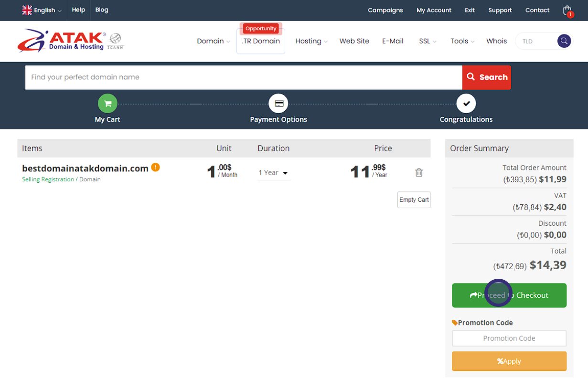Viewport: 588px width, 389px height.
Task: Open the shopping bag cart icon
Action: click(567, 11)
